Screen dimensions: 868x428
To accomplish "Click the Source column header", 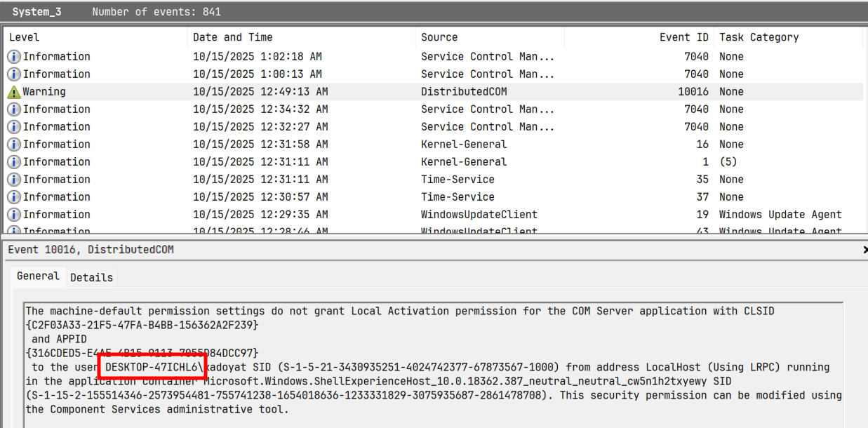I will pos(439,37).
